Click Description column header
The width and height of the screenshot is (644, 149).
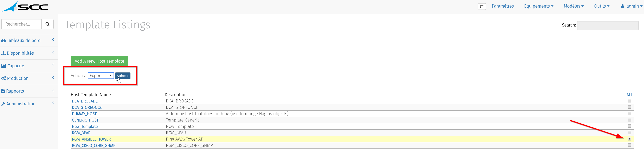coord(175,95)
